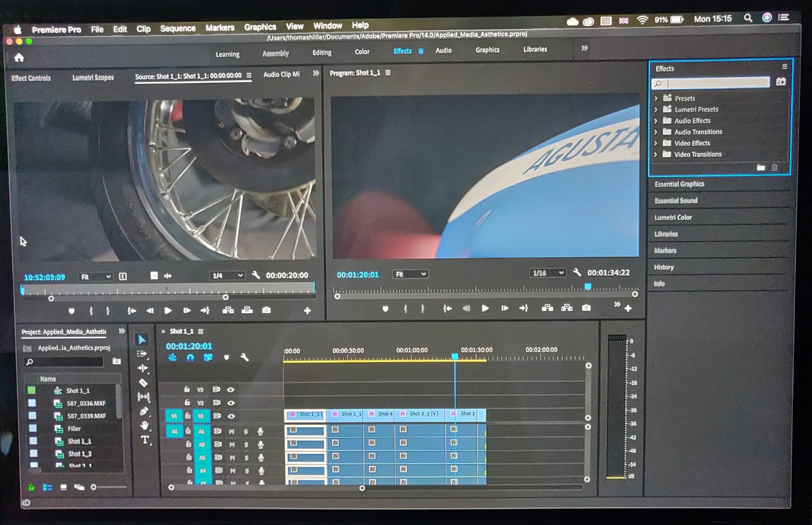This screenshot has height=525, width=812.
Task: Play the Program Monitor
Action: click(x=485, y=308)
